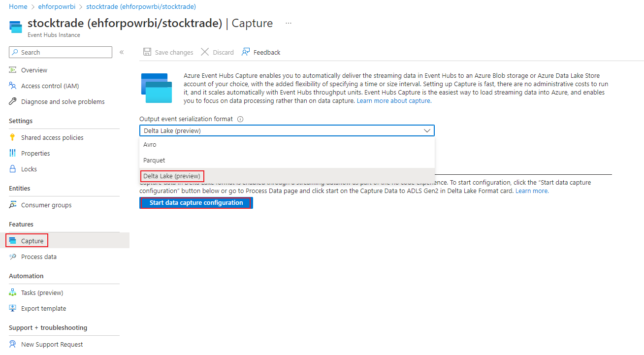Open Locks via the padlock icon
This screenshot has width=644, height=355.
13,169
